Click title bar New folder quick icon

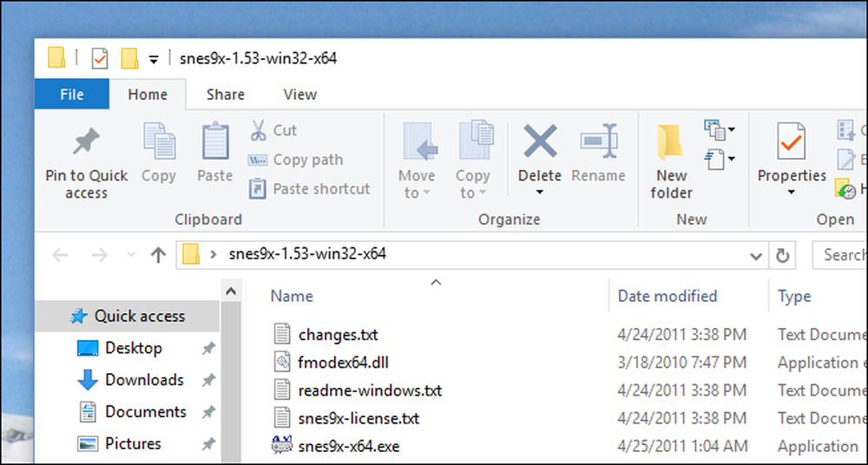129,59
